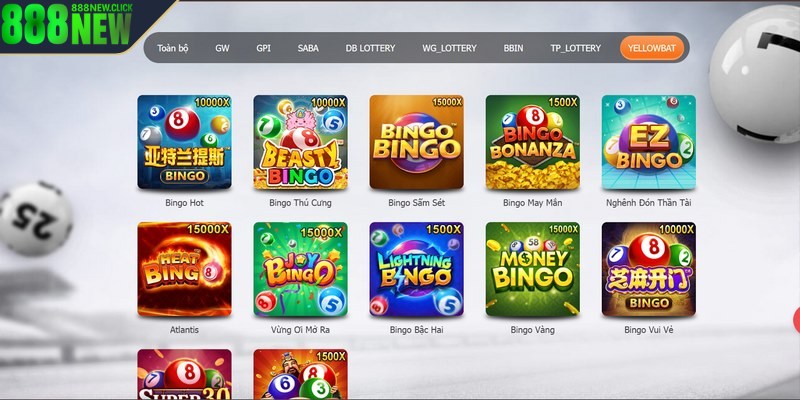Screen dimensions: 800x400
Task: Open the Super 30 game thumbnail
Action: pos(184,374)
